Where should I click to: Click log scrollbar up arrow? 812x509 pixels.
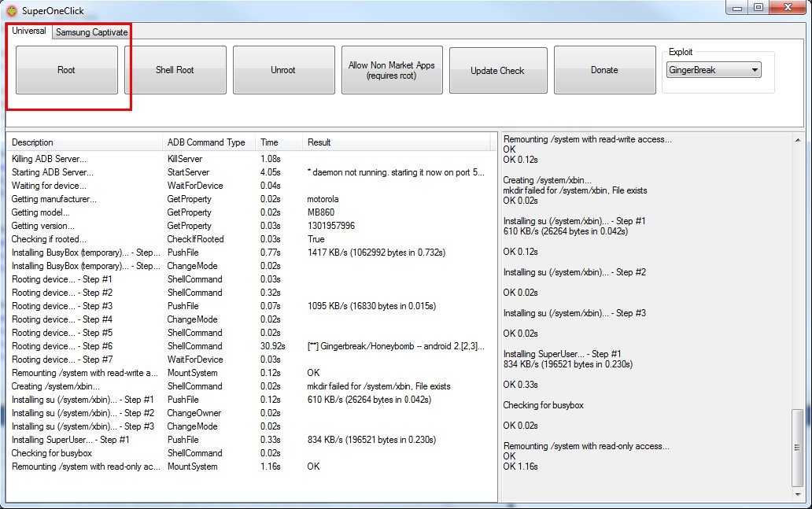click(x=798, y=139)
